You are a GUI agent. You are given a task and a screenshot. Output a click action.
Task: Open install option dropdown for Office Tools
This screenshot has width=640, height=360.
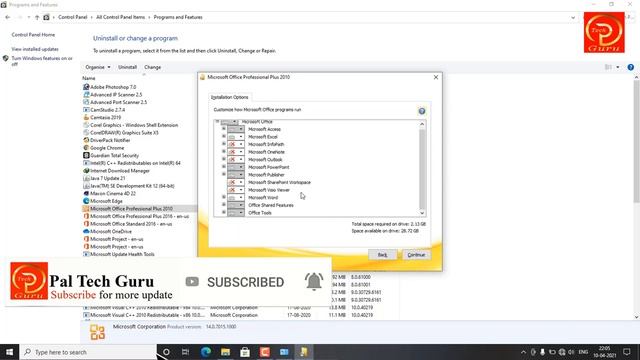coord(236,213)
